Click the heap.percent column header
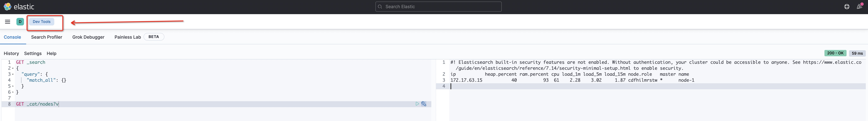Screen dimensions: 868x121 tap(501, 74)
